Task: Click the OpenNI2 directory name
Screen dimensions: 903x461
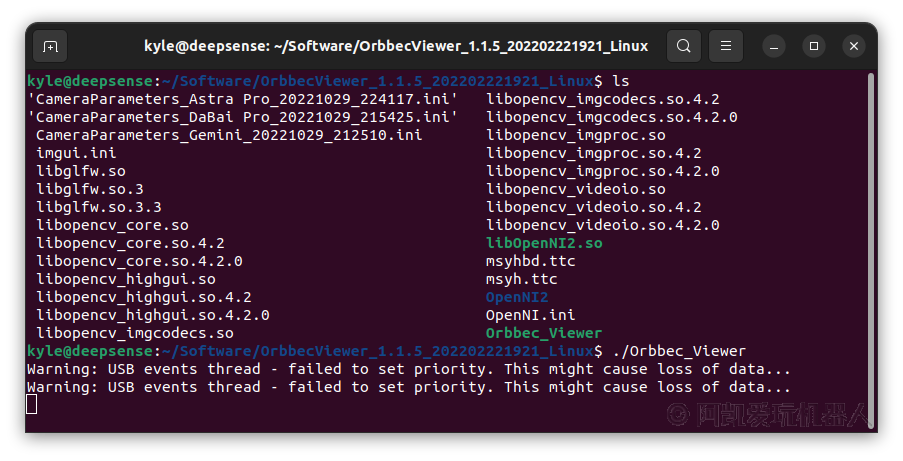Action: 517,297
